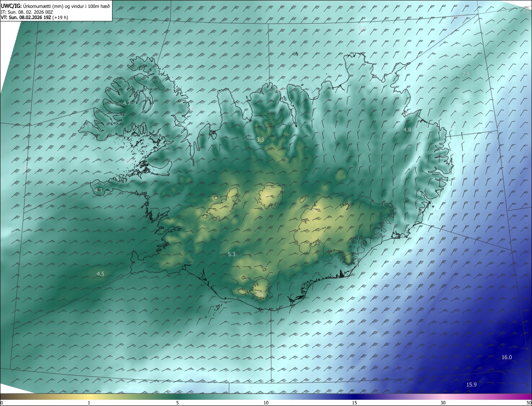Viewport: 532px width, 406px height.
Task: Click the 4.7 value label over the Westfjords
Action: click(127, 103)
